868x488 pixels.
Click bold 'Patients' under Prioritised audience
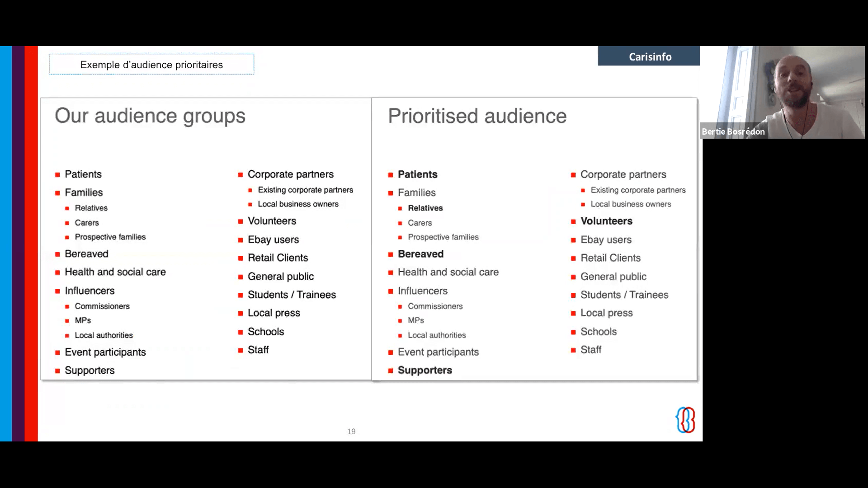pyautogui.click(x=418, y=174)
